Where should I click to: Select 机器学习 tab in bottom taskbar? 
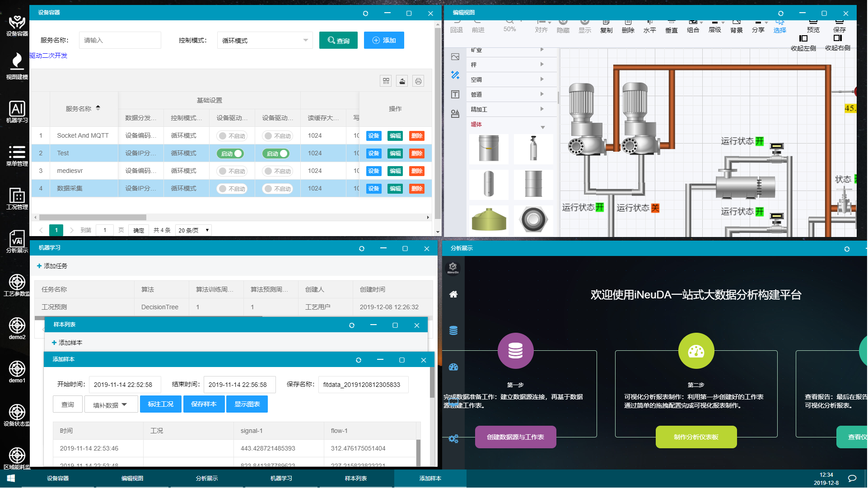pyautogui.click(x=281, y=479)
